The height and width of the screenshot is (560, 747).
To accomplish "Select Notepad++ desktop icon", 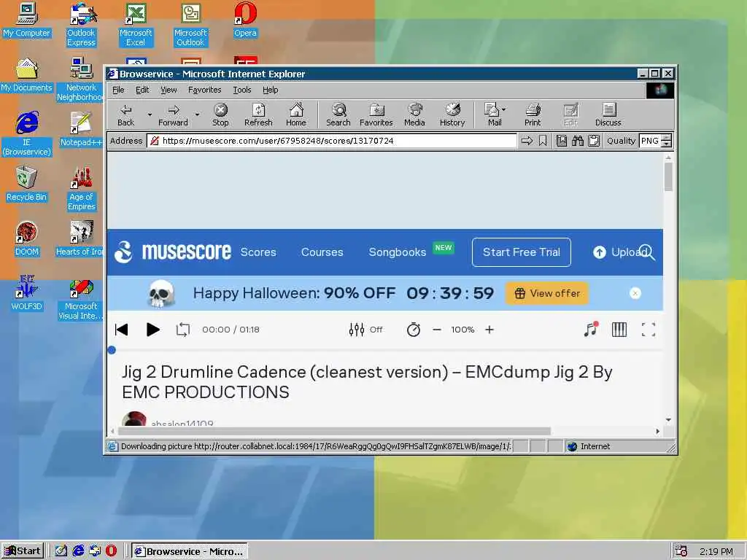I will [x=81, y=129].
